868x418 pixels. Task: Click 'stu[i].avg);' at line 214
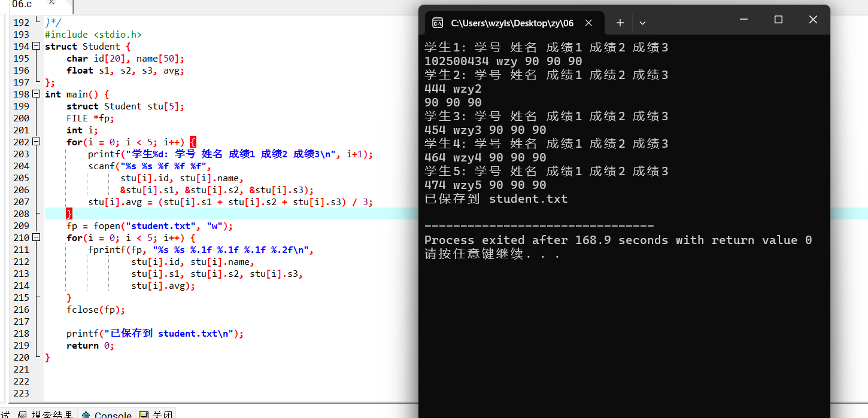(163, 285)
